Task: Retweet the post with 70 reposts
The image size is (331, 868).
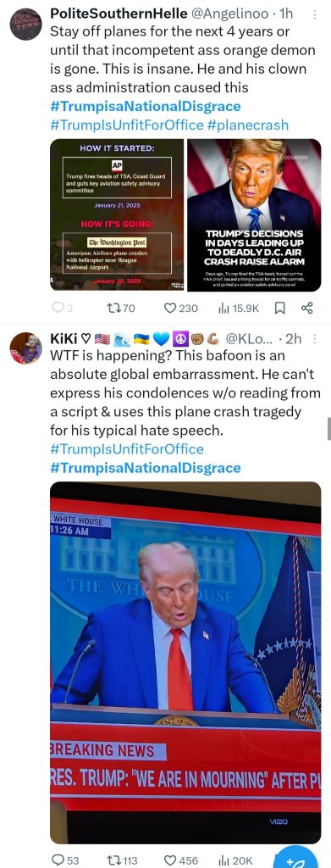Action: click(120, 308)
